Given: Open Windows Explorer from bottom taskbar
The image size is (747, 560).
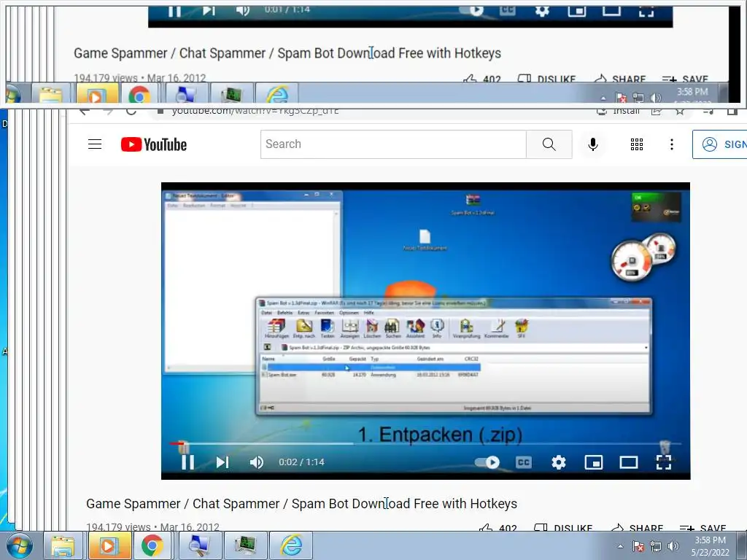Looking at the screenshot, I should (x=63, y=545).
